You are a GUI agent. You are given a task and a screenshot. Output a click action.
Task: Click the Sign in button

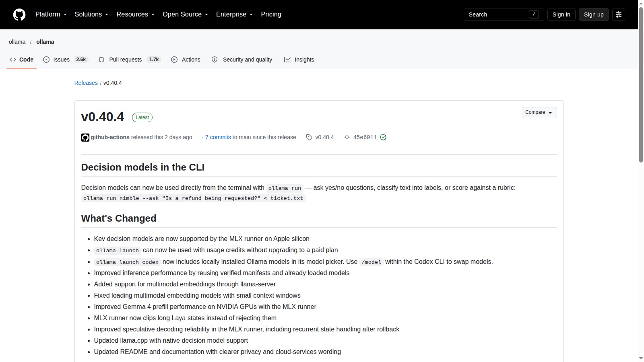coord(561,14)
